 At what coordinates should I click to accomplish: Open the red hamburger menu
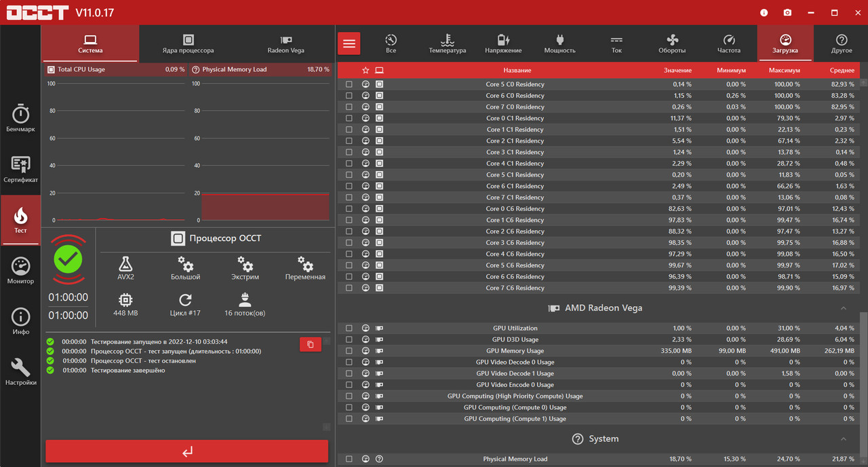(349, 43)
